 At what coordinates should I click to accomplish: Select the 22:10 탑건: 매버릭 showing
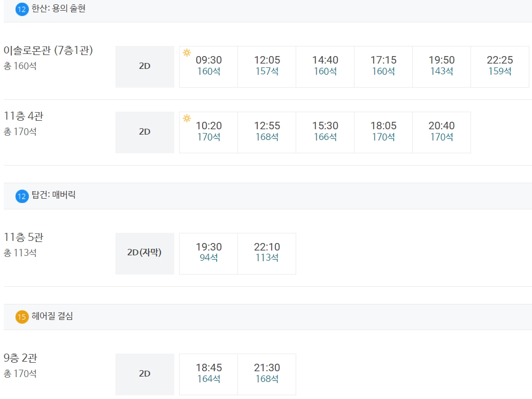(x=267, y=254)
